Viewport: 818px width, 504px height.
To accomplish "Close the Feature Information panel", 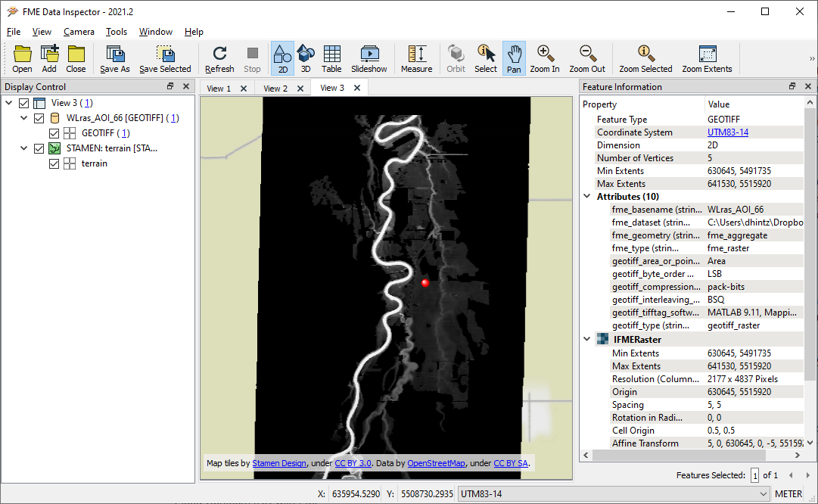I will (808, 86).
